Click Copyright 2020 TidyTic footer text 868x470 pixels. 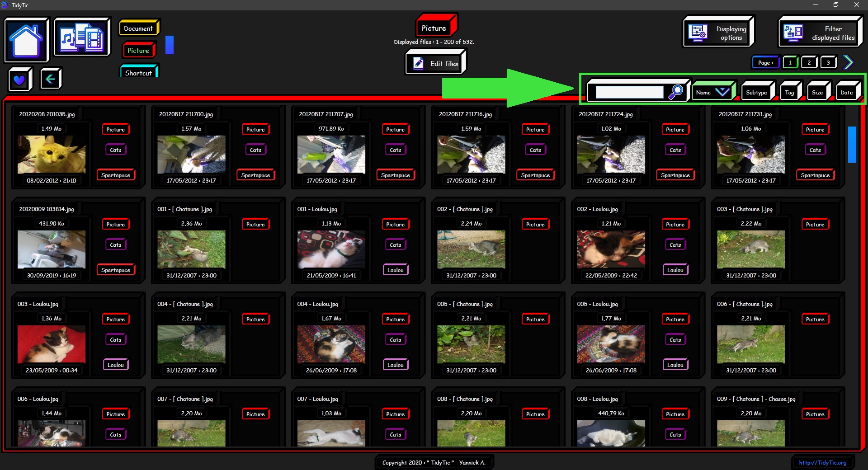(x=434, y=462)
